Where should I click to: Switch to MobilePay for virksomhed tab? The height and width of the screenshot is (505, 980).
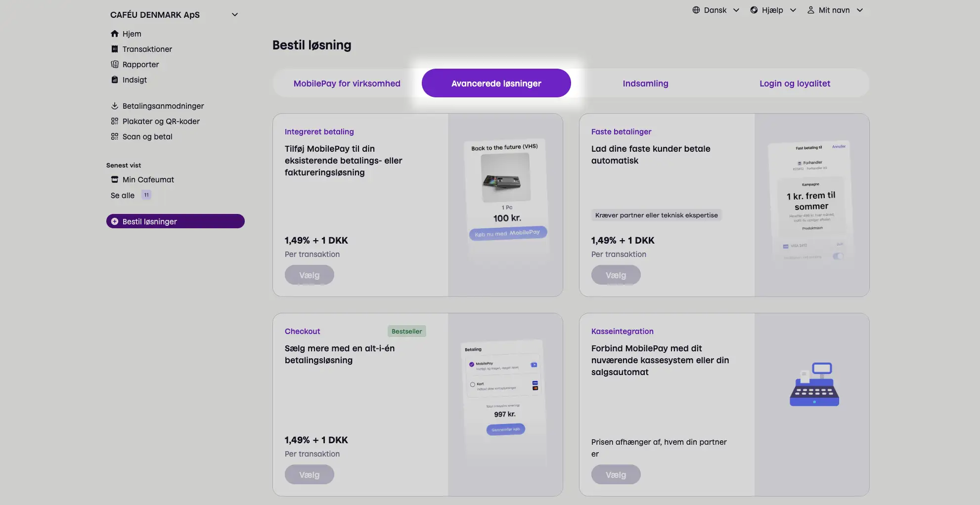[347, 84]
